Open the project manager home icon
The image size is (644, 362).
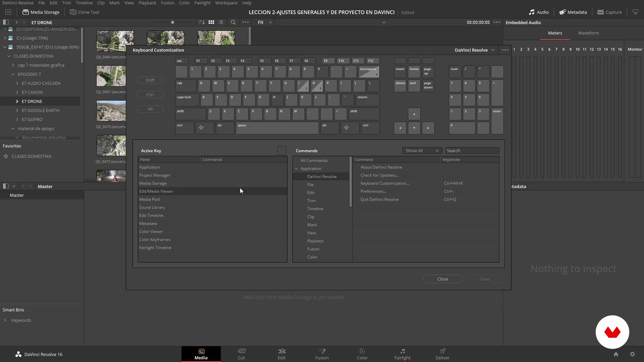point(616,354)
